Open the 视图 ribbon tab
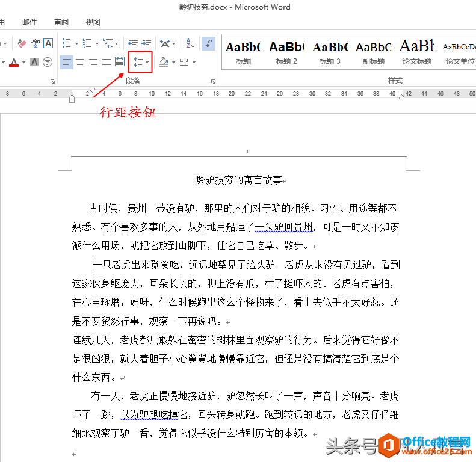Image resolution: width=476 pixels, height=462 pixels. point(93,22)
